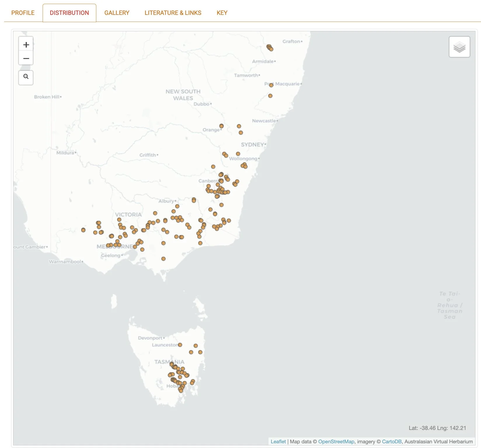The image size is (481, 448).
Task: Zoom in the map with plus button
Action: click(x=26, y=45)
